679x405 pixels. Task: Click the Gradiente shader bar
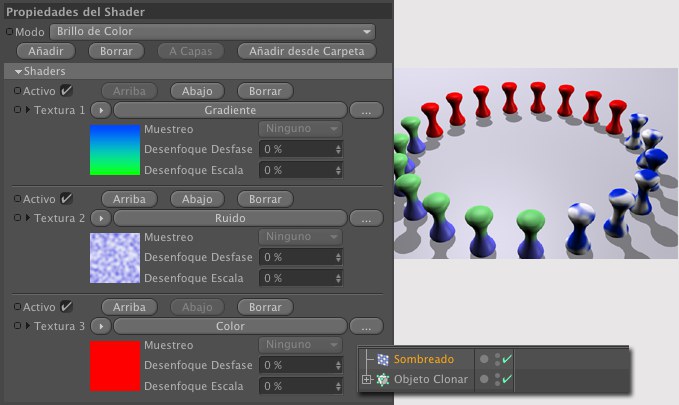pos(230,110)
